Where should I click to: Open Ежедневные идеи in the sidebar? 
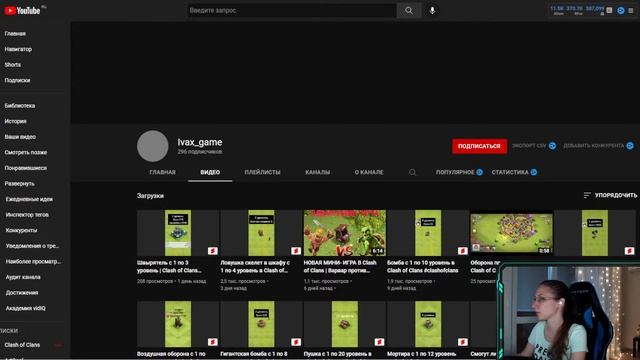click(x=29, y=199)
